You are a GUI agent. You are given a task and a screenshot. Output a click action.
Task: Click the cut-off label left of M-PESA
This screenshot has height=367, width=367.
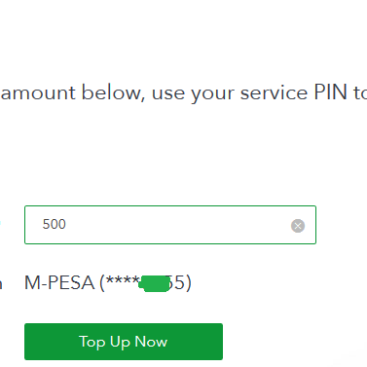[1, 284]
